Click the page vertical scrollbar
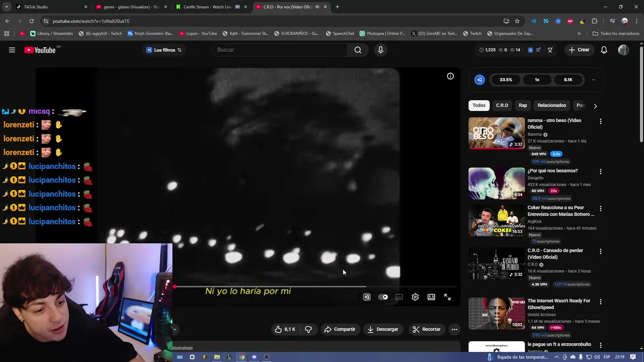This screenshot has width=644, height=362. tap(641, 94)
